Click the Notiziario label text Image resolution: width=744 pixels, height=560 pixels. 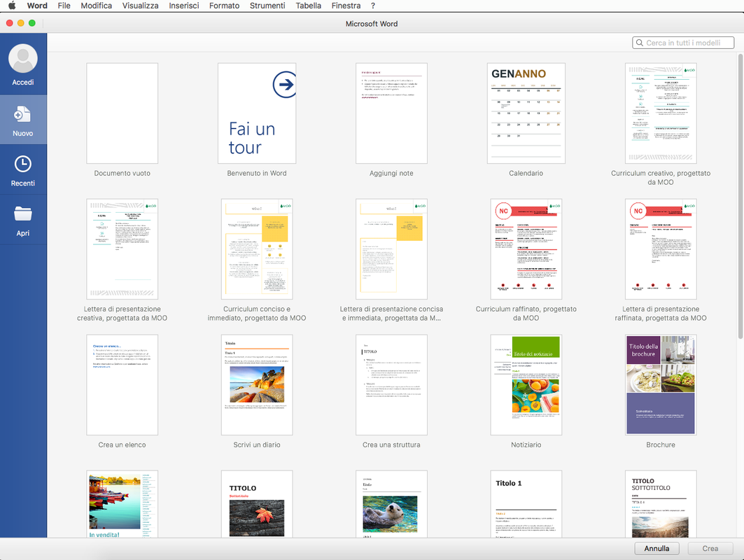[x=526, y=444]
